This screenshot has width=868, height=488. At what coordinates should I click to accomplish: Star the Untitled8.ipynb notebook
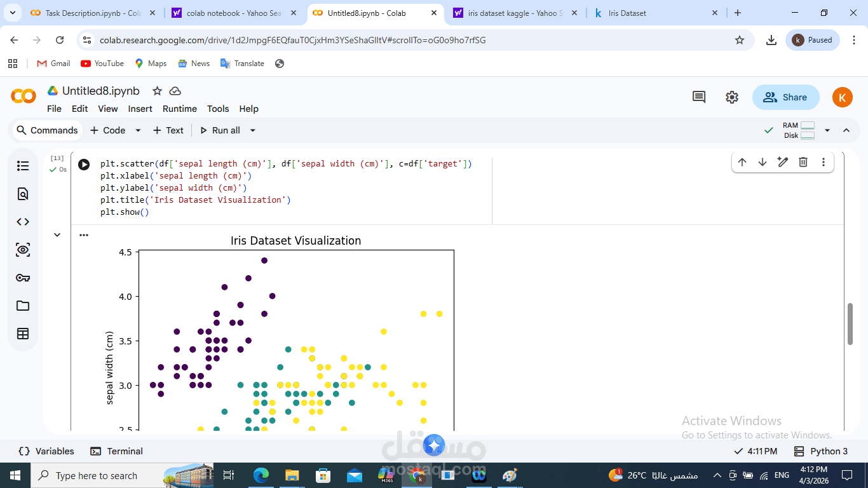[x=157, y=91]
